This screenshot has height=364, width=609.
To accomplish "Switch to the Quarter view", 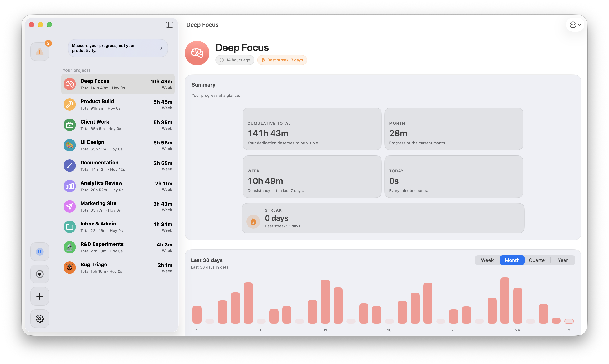I will (x=538, y=260).
